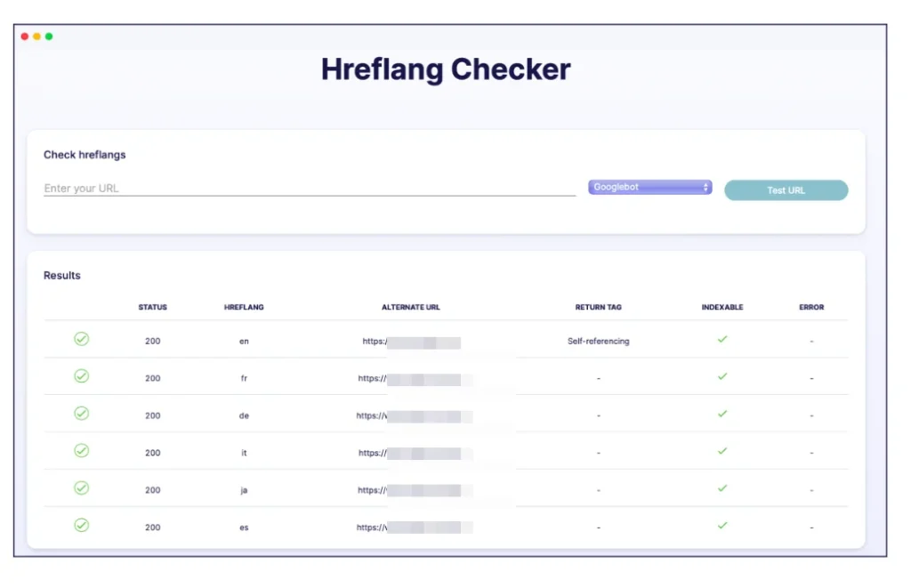The height and width of the screenshot is (588, 911).
Task: Click the indexable checkmark in the ja row
Action: tap(722, 487)
